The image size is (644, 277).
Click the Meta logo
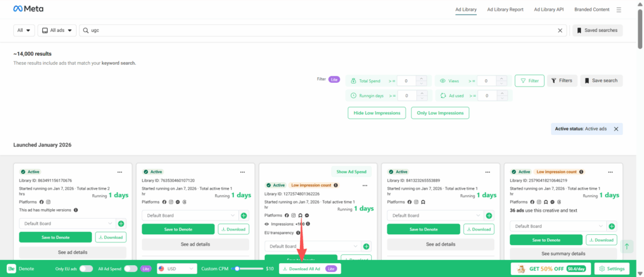[30, 9]
